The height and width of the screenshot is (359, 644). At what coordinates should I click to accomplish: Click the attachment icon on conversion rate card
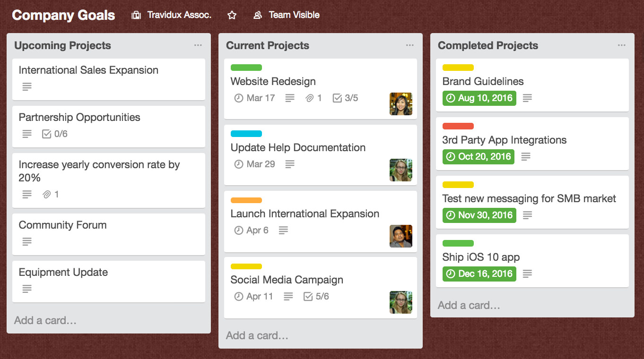click(47, 195)
